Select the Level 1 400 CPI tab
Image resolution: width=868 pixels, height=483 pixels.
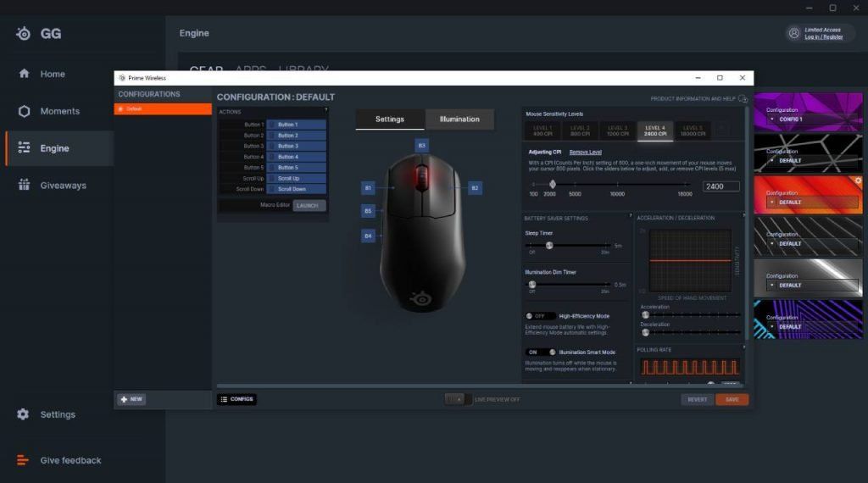click(x=542, y=130)
